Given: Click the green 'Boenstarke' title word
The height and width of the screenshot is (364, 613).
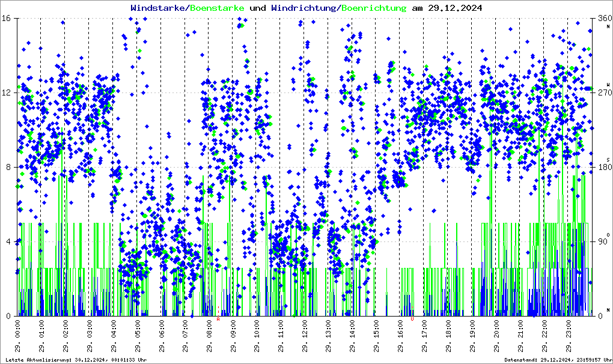Looking at the screenshot, I should [217, 8].
